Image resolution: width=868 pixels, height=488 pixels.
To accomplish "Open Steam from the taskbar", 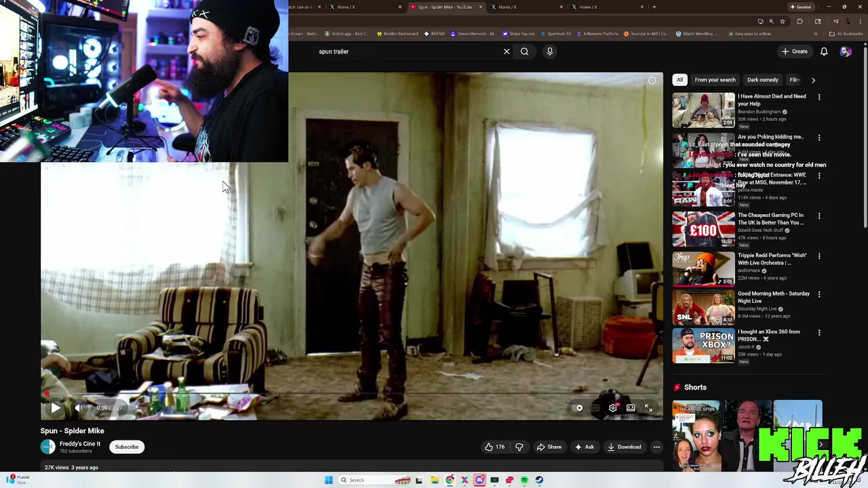I will click(539, 480).
